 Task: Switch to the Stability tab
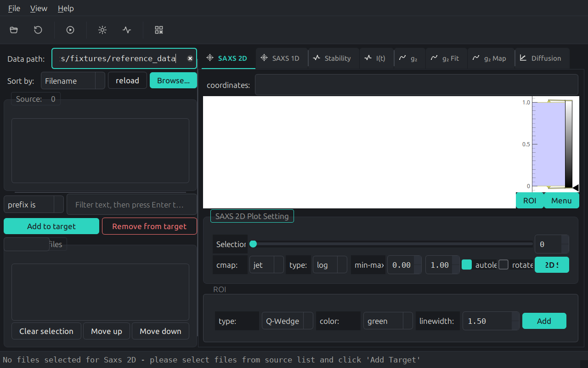coord(334,58)
